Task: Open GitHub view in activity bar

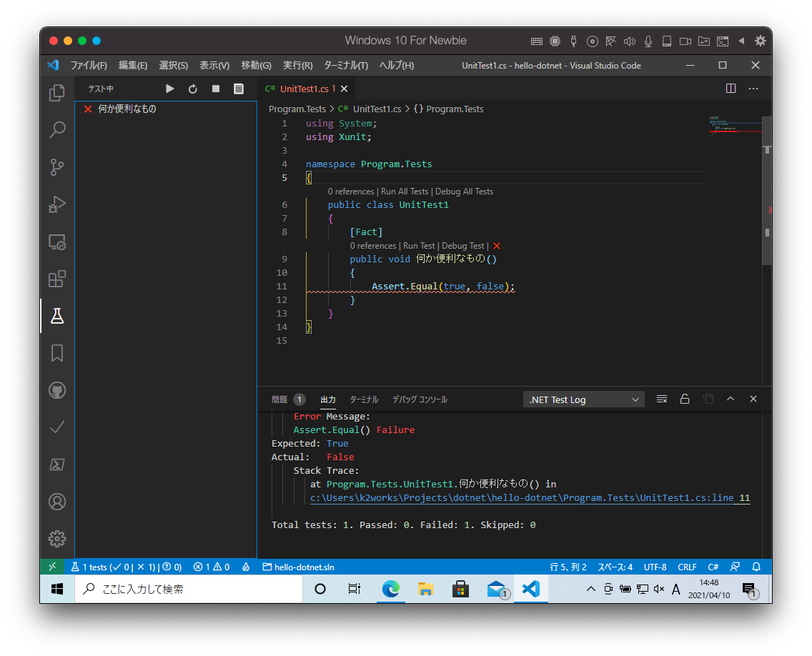Action: pos(57,390)
